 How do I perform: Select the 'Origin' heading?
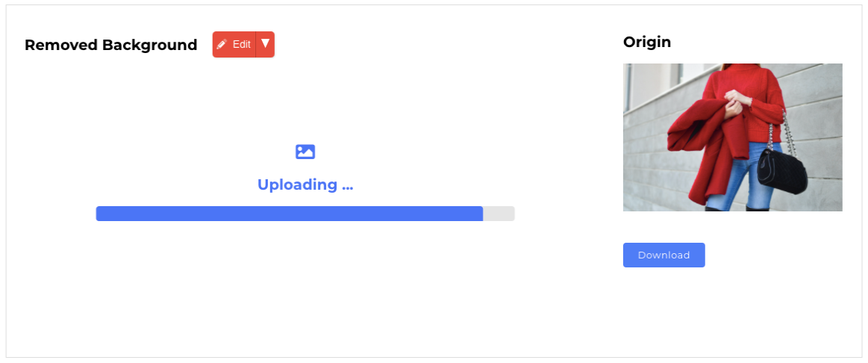[646, 42]
